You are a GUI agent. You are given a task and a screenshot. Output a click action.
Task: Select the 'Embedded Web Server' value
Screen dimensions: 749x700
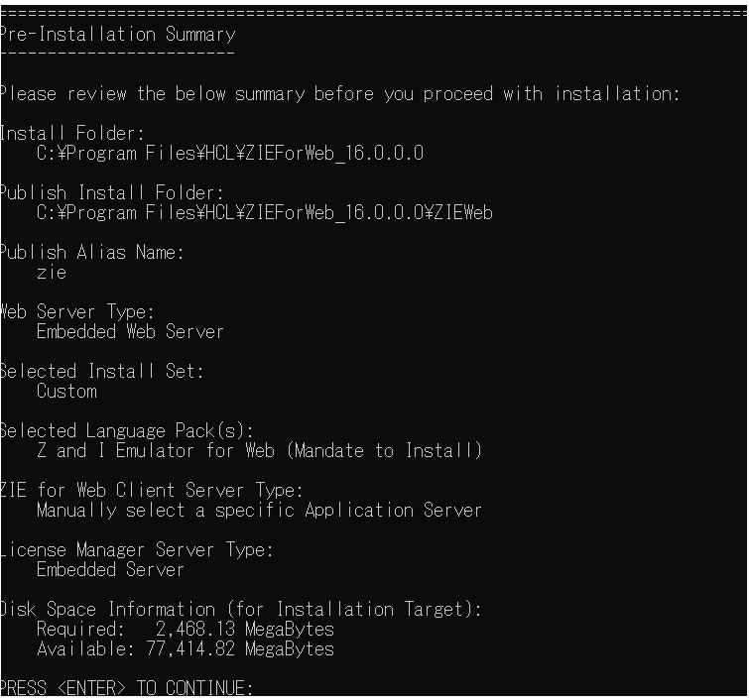(x=130, y=332)
